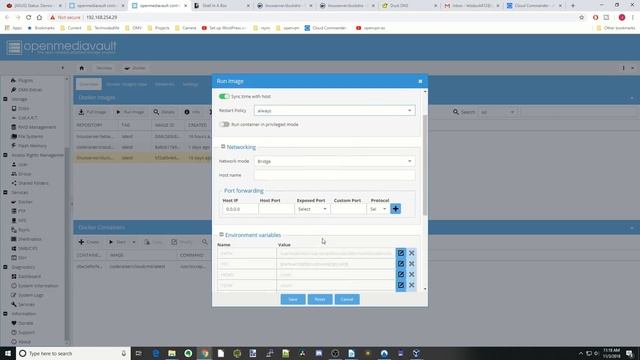The height and width of the screenshot is (360, 640).
Task: Click the taskbar search box
Action: click(x=73, y=353)
